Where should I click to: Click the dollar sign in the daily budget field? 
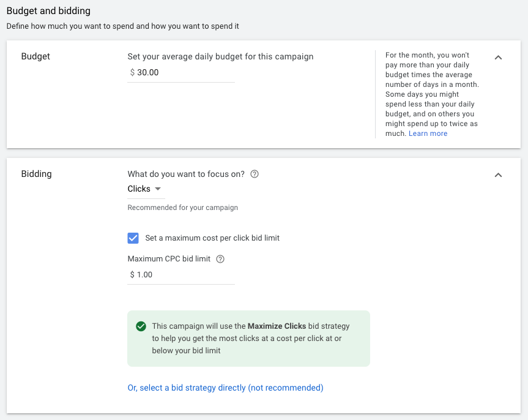tap(132, 72)
